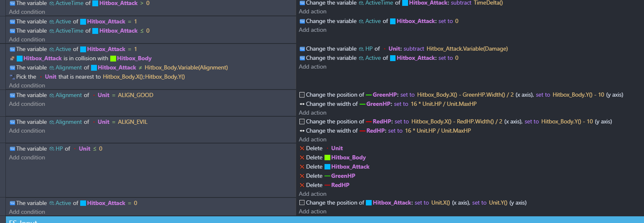The width and height of the screenshot is (644, 223).
Task: Click Unit name in HP ≤ 0 condition
Action: click(84, 149)
